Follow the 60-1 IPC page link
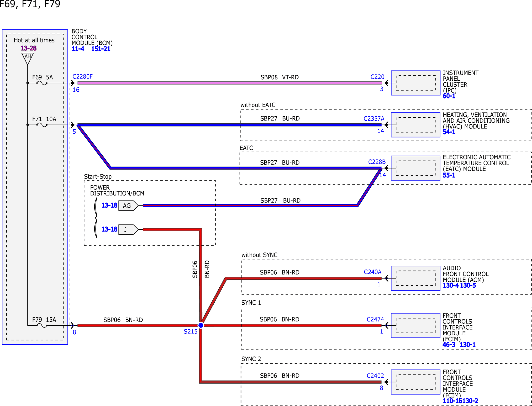Image resolution: width=532 pixels, height=406 pixels. (449, 96)
